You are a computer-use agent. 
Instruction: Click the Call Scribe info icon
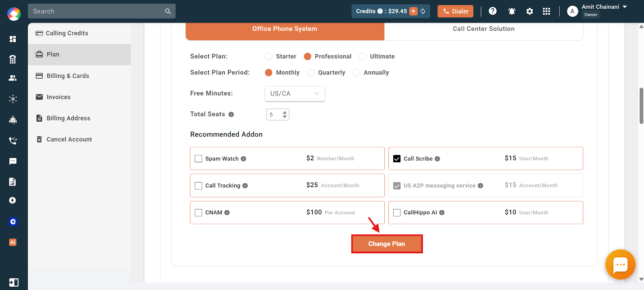coord(437,159)
